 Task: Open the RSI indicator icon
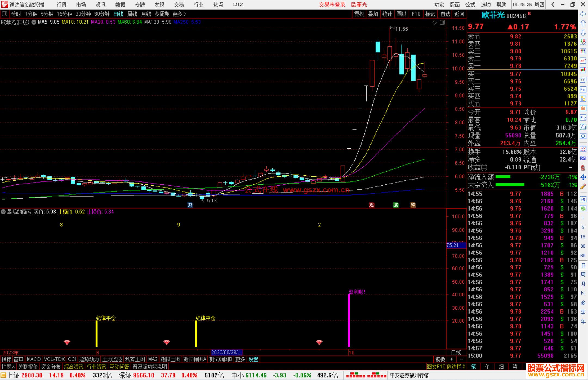pos(583,158)
